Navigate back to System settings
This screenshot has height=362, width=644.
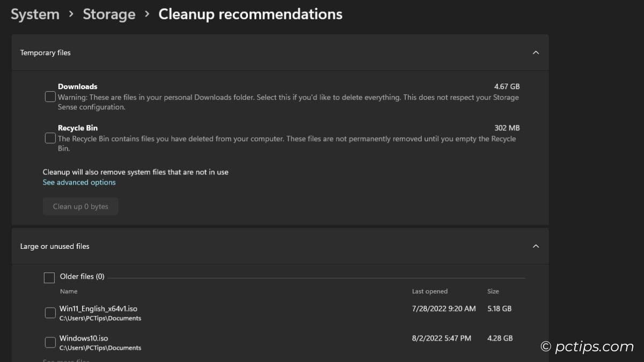point(34,14)
